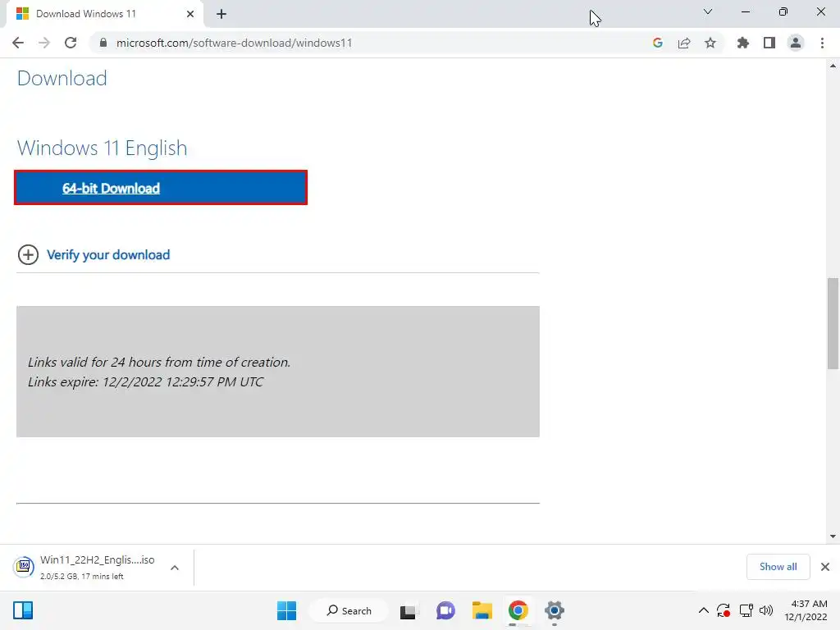Open Settings gear in the taskbar

[x=555, y=610]
